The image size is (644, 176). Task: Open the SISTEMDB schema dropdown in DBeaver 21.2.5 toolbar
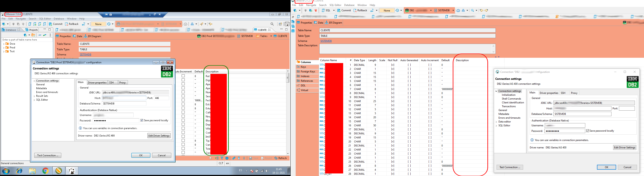(453, 10)
